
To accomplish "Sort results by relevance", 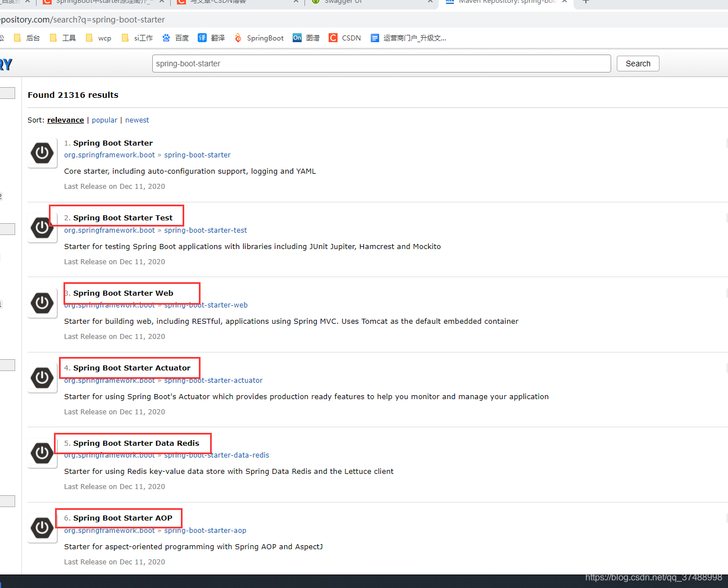I will coord(65,120).
